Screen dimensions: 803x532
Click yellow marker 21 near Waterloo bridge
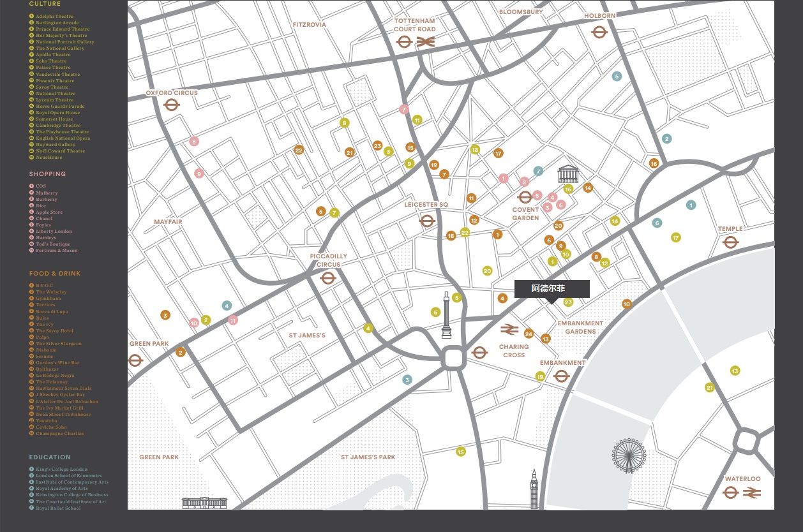pyautogui.click(x=710, y=388)
